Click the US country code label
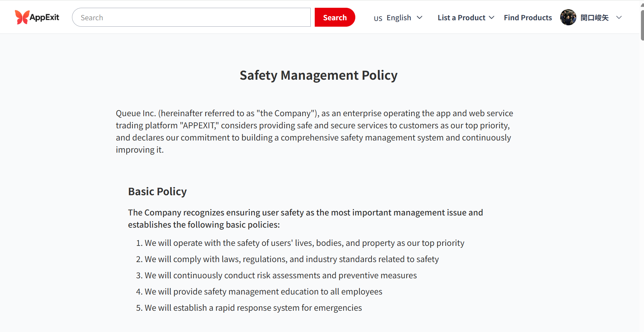Viewport: 644px width, 332px height. (378, 18)
